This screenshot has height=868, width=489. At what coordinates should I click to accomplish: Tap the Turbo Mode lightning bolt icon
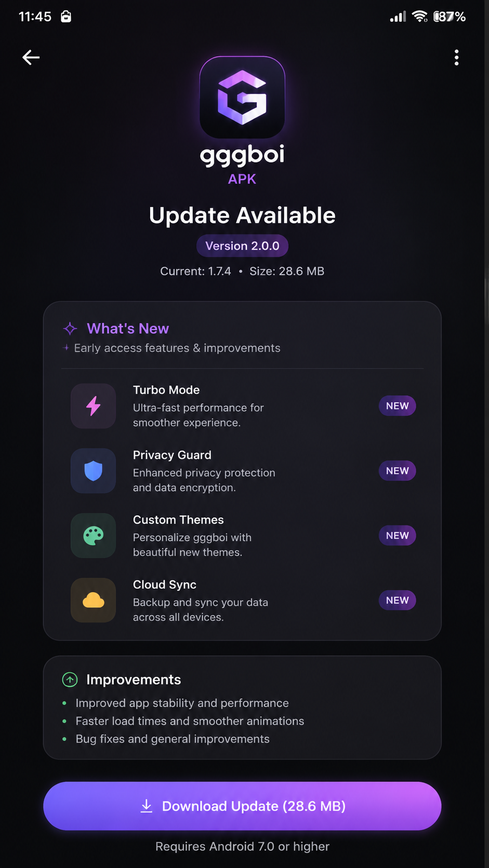click(x=94, y=406)
